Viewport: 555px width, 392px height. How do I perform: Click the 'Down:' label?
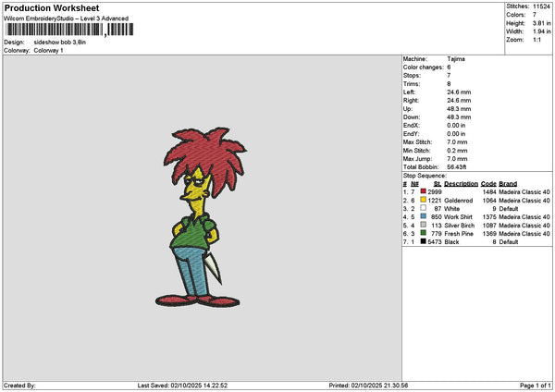(412, 117)
